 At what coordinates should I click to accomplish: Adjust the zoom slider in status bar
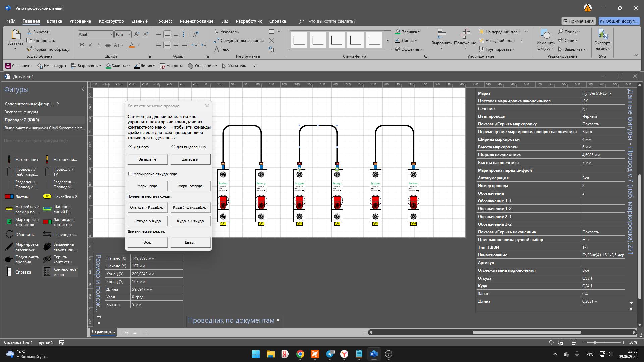(595, 342)
